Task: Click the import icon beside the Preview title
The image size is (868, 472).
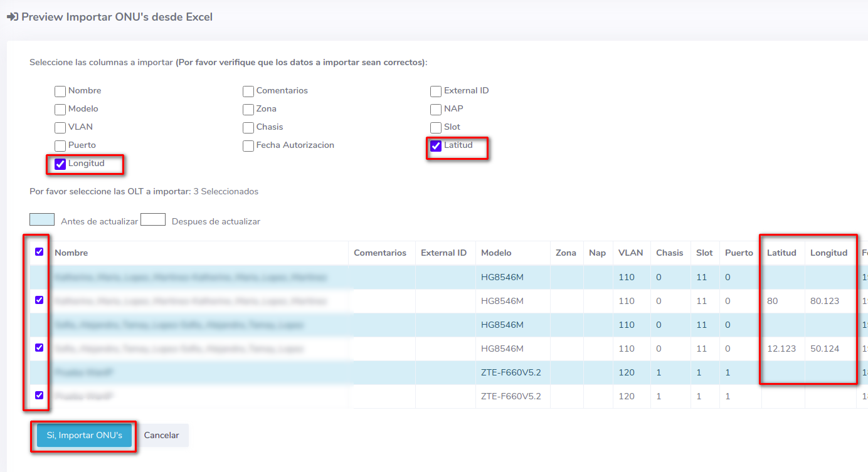Action: tap(12, 18)
